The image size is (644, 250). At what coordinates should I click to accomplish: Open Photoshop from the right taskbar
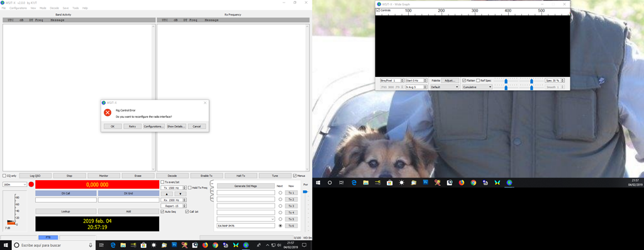point(426,182)
